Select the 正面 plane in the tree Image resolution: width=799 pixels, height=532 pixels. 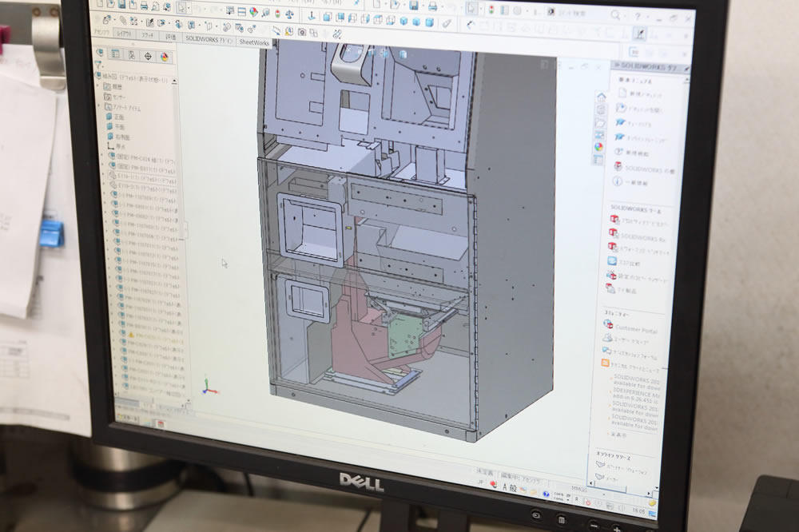(115, 117)
